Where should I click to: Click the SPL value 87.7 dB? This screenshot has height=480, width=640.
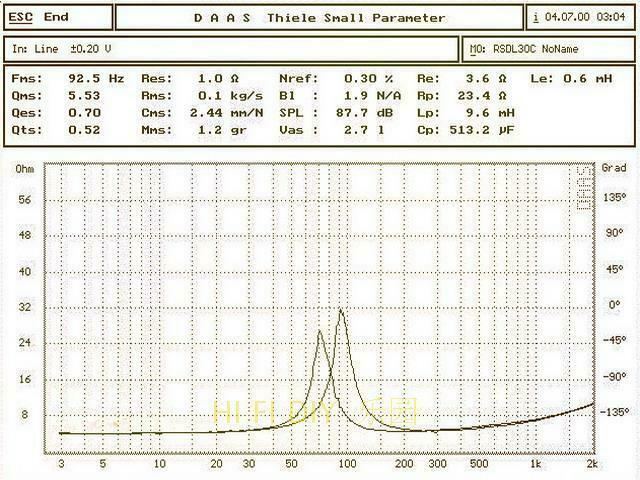pos(364,113)
